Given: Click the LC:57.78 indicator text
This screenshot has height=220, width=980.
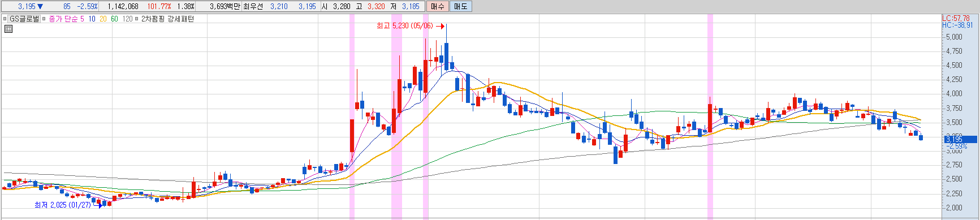Looking at the screenshot, I should pyautogui.click(x=956, y=19).
